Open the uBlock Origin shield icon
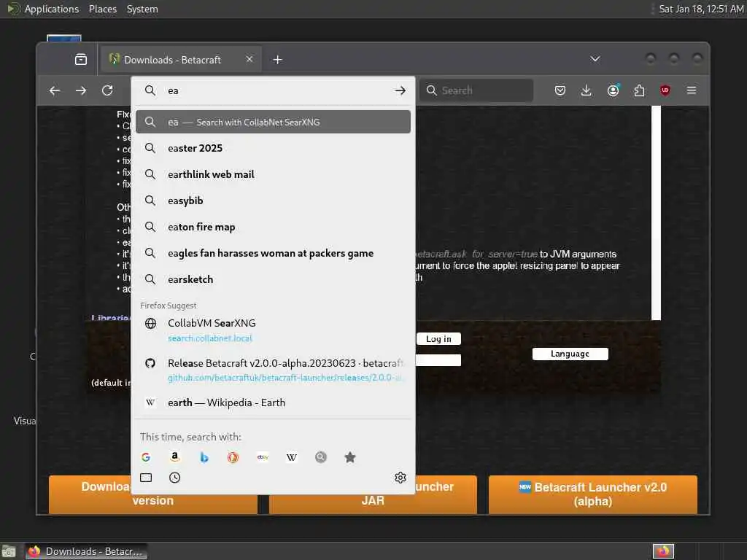The width and height of the screenshot is (747, 560). point(665,90)
